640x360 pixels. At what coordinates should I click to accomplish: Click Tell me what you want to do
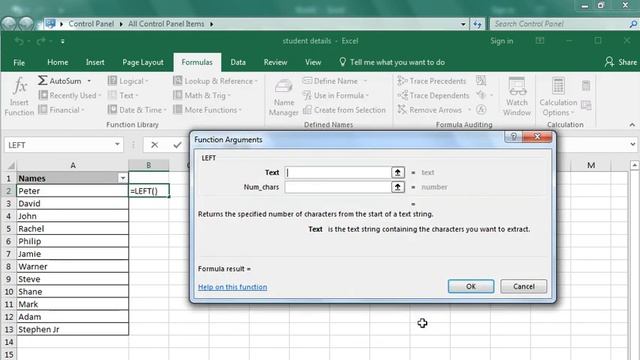[392, 62]
